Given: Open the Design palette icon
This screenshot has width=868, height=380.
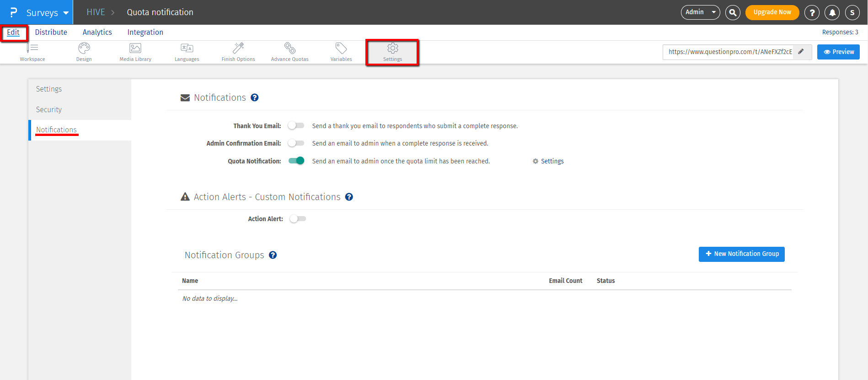Looking at the screenshot, I should [84, 52].
